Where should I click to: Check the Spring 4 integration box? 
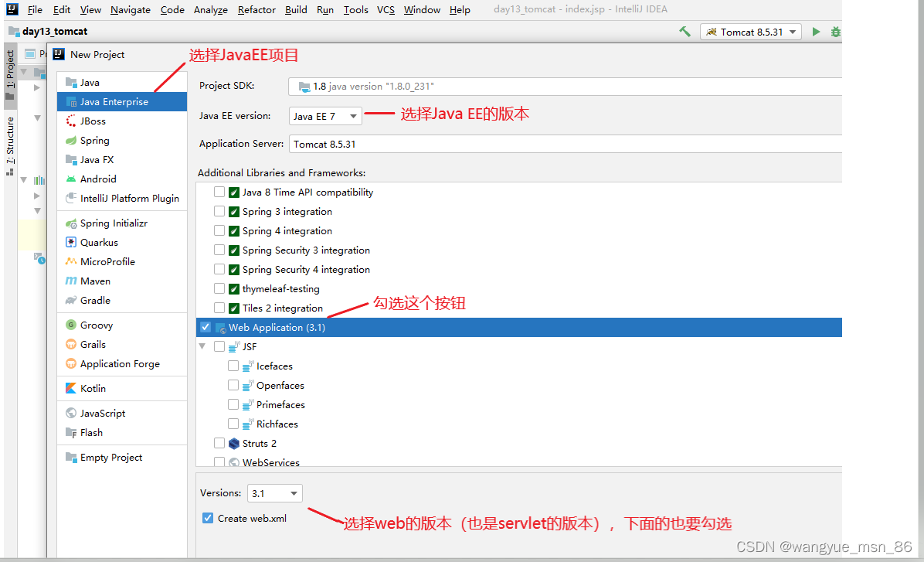[x=219, y=230]
